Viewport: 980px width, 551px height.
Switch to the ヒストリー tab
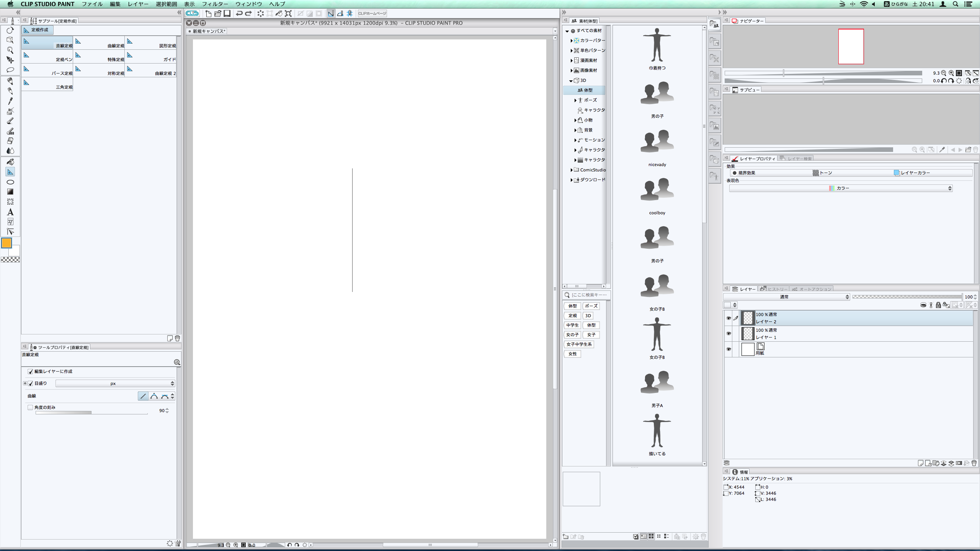[x=774, y=289]
